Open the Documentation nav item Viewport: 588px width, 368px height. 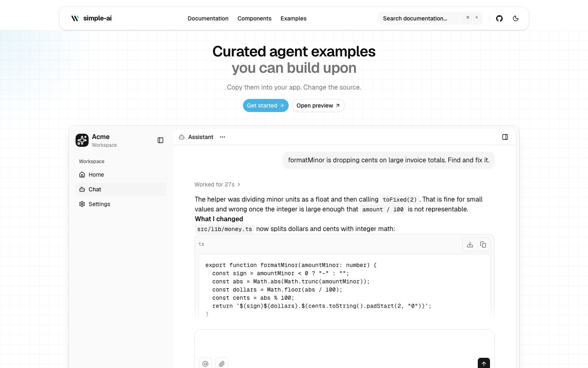coord(208,18)
